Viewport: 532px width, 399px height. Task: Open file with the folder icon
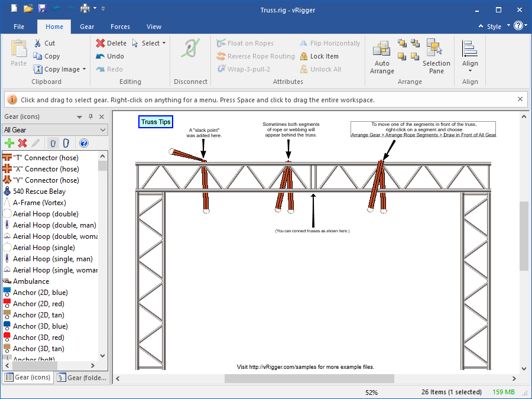pyautogui.click(x=28, y=9)
